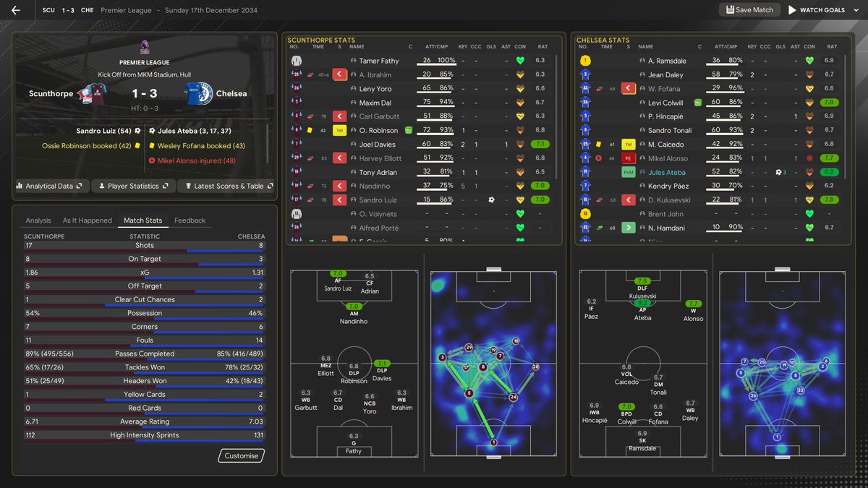The image size is (868, 488).
Task: Sort Scunthorpe stats by AST column
Action: (x=506, y=47)
